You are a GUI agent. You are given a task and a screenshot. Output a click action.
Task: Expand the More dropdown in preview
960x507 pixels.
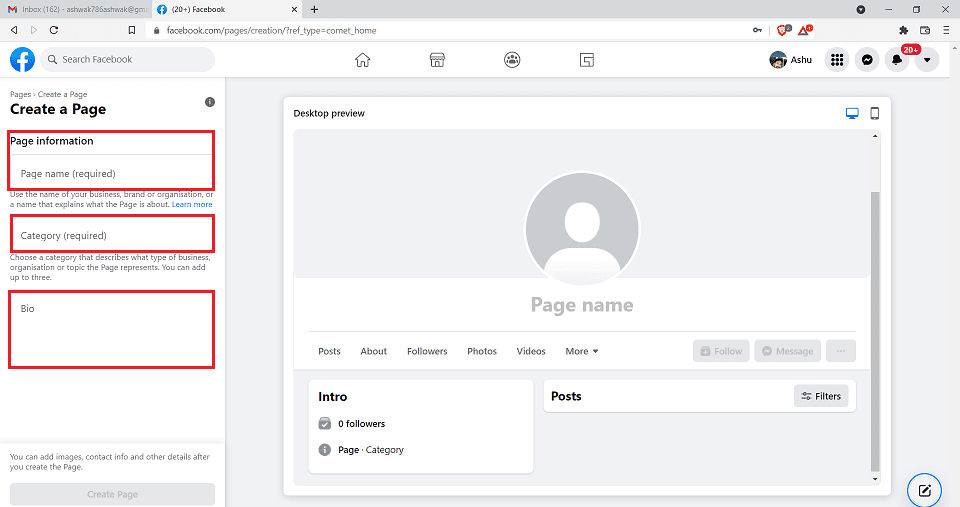pos(582,351)
